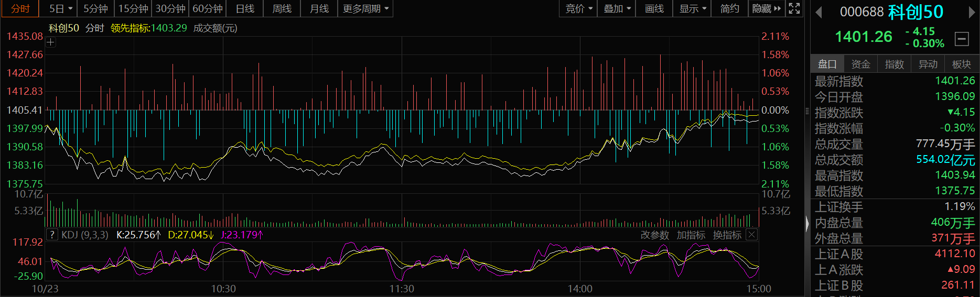Click the plus icon at chart top-left
This screenshot has width=980, height=297.
point(51,42)
